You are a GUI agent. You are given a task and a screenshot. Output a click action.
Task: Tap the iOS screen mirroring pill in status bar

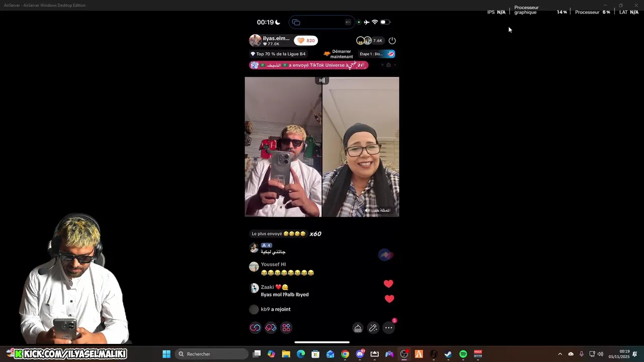(321, 22)
